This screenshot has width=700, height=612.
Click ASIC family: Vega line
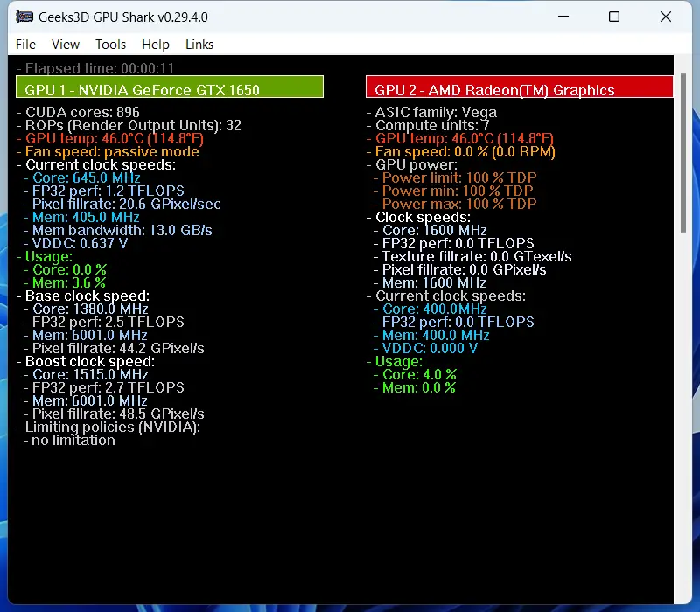[431, 112]
